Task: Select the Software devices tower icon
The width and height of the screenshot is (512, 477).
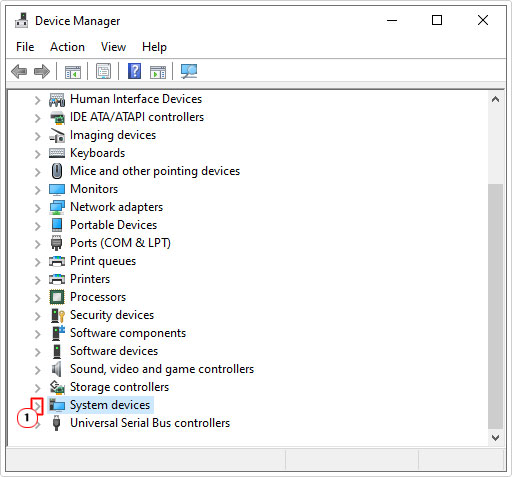Action: [57, 351]
